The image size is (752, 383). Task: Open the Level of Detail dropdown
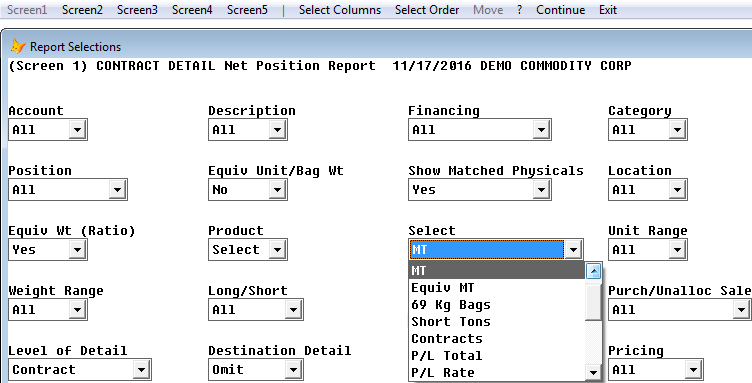tap(141, 370)
